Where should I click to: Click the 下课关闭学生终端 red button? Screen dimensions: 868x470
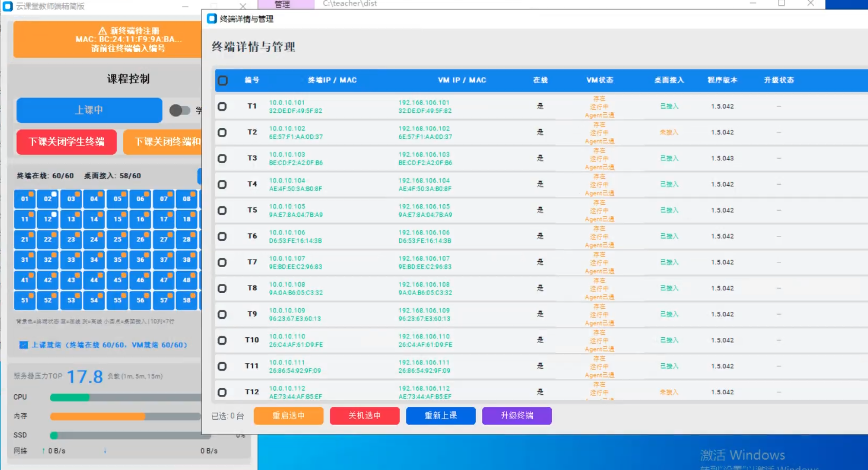pos(67,142)
